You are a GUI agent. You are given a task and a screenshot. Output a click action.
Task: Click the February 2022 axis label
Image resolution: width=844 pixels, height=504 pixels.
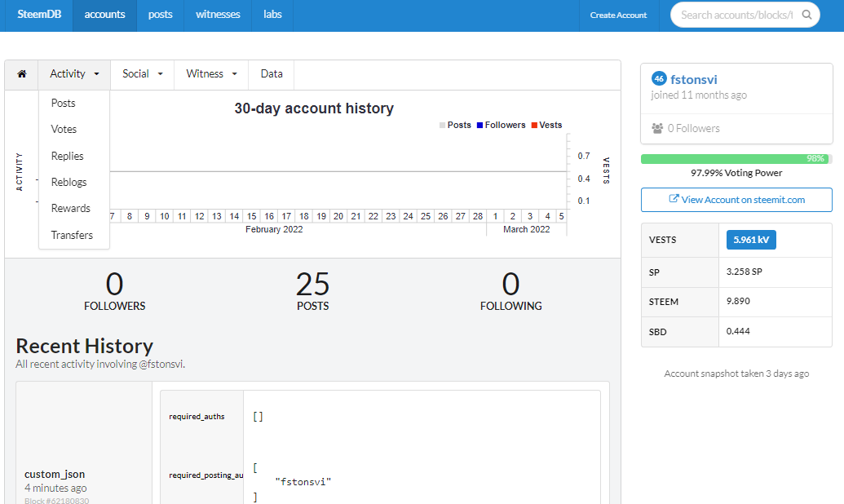pos(274,229)
